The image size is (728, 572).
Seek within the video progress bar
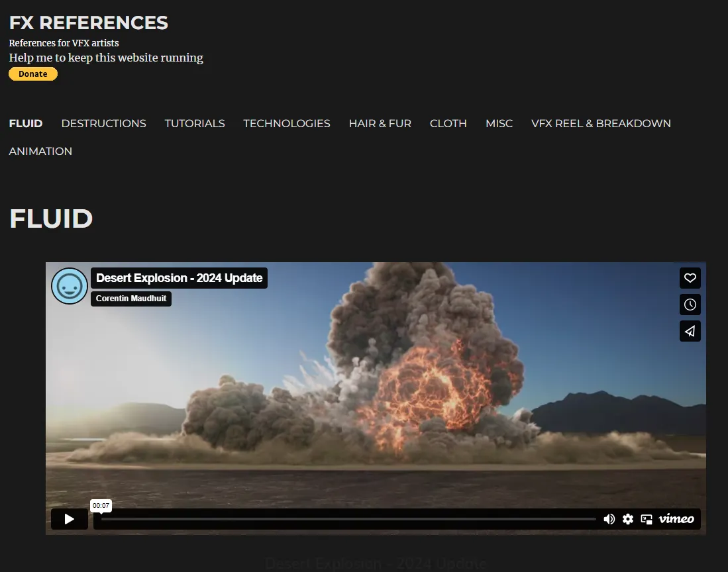tap(348, 519)
